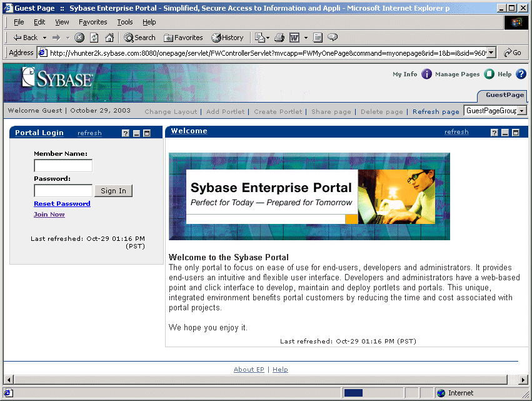Click refresh link in Welcome portlet
The width and height of the screenshot is (532, 401).
456,132
